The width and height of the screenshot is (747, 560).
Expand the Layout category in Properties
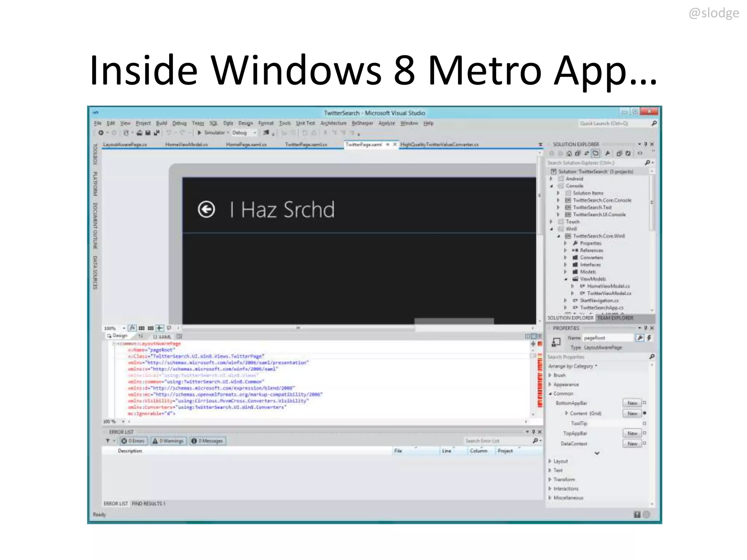tap(550, 461)
